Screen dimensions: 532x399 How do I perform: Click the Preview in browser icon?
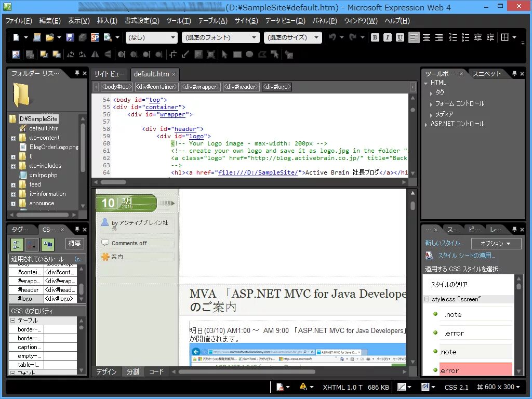pos(108,37)
